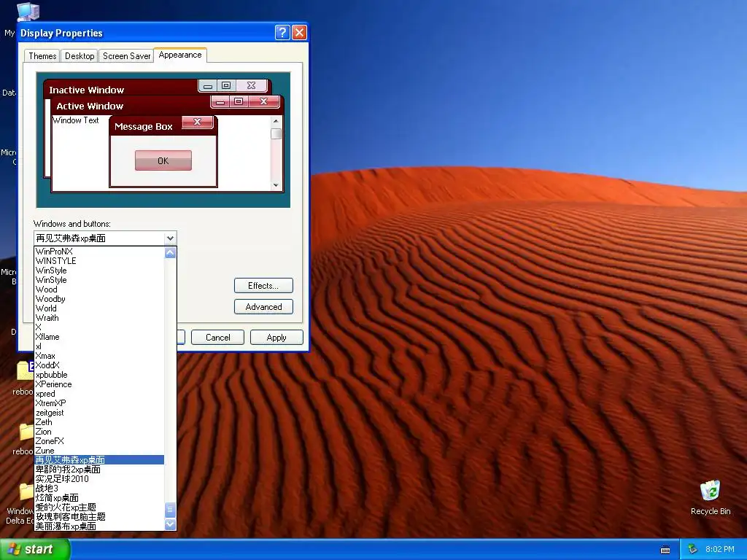Image resolution: width=747 pixels, height=560 pixels.
Task: Pick the XPerience style
Action: 99,384
